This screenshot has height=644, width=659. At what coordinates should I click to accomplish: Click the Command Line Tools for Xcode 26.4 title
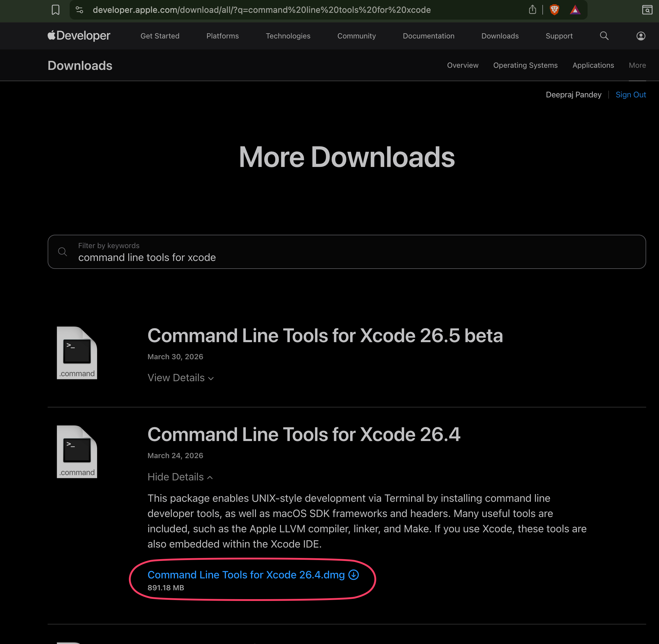point(304,434)
